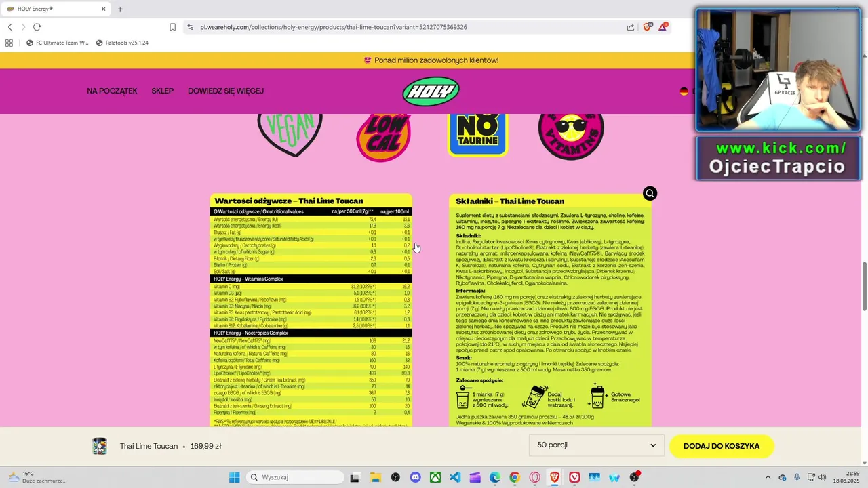Open Microsoft Edge from taskbar
Image resolution: width=868 pixels, height=488 pixels.
pyautogui.click(x=495, y=477)
